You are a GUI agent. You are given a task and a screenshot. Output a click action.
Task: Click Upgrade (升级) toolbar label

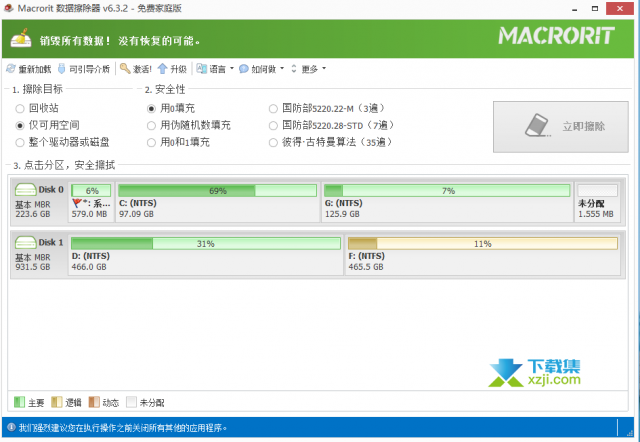178,69
